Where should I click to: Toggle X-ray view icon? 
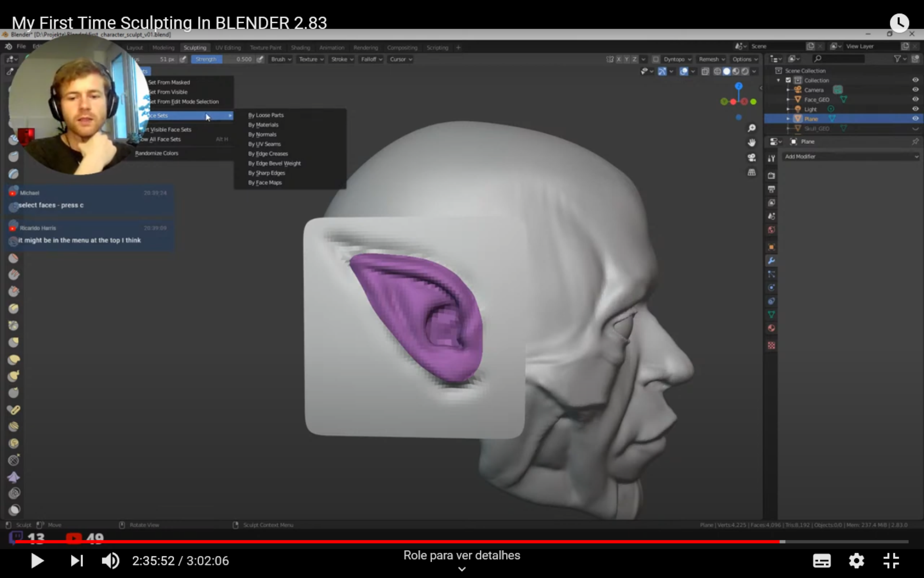705,71
